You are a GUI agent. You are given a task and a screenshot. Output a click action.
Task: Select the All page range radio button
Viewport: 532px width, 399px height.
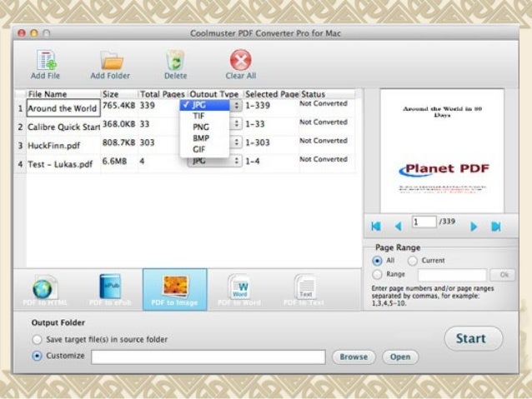point(377,261)
